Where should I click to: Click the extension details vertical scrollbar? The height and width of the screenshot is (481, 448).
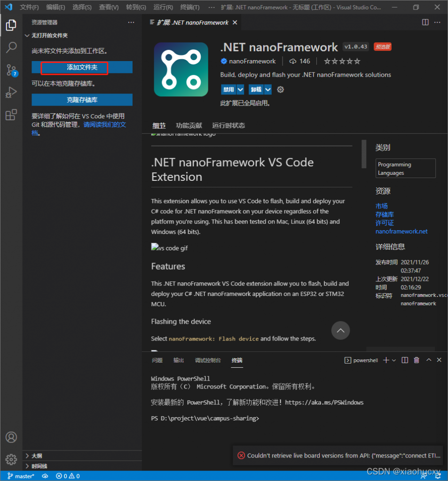point(364,154)
